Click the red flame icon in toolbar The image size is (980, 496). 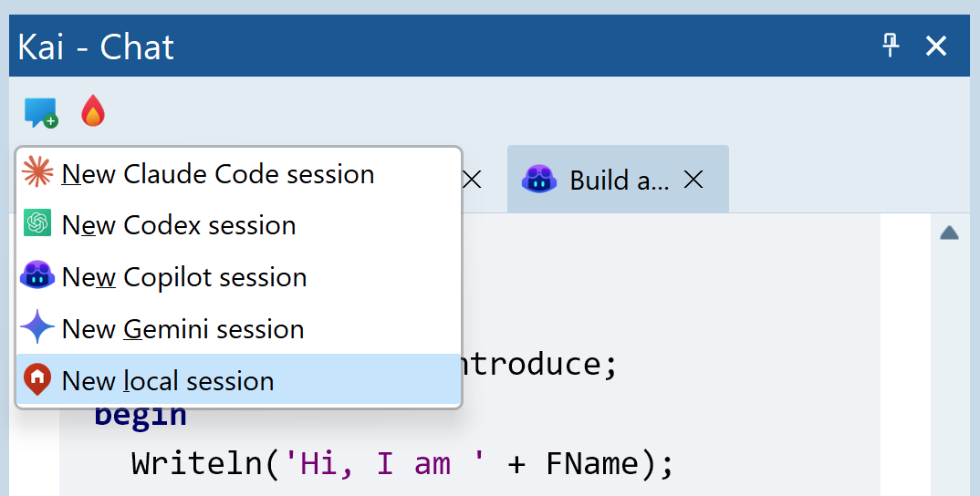[x=93, y=110]
